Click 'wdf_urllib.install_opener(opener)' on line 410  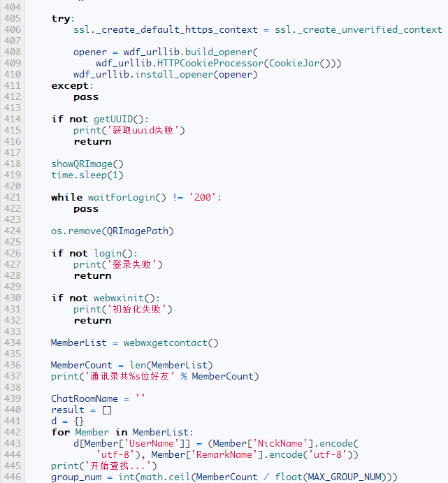166,74
